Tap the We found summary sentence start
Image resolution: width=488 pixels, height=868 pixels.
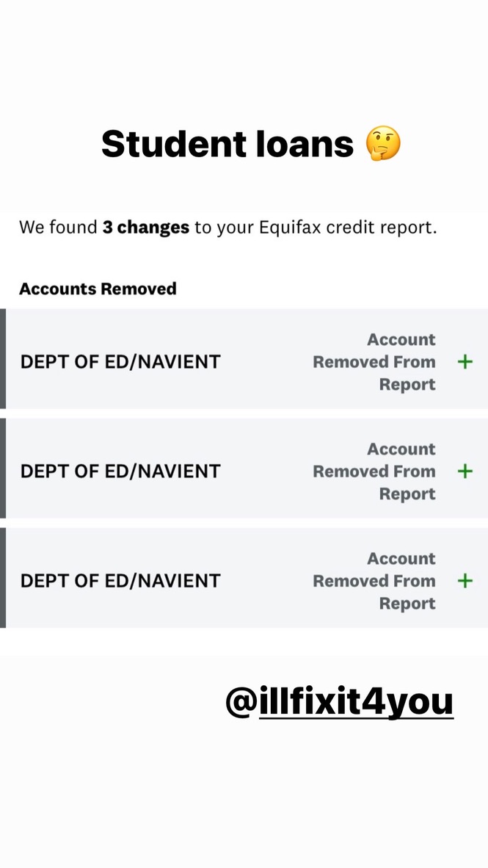[58, 228]
